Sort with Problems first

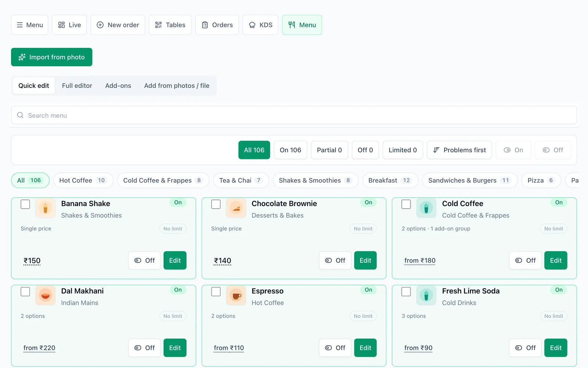coord(459,150)
